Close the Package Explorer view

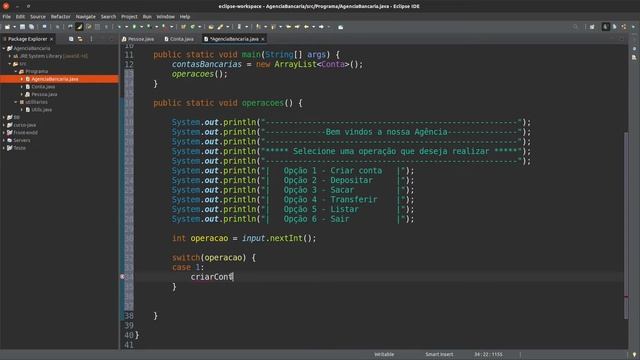pos(52,39)
